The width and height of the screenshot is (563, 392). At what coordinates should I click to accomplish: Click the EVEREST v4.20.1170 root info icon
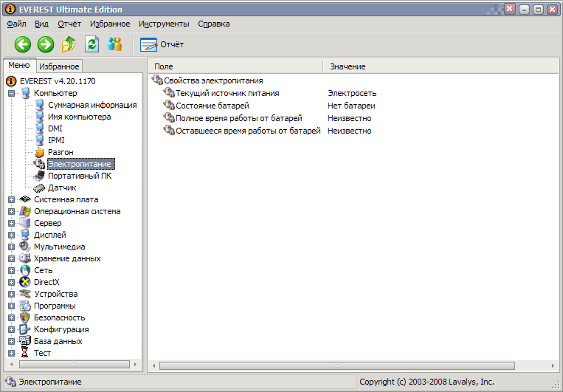(12, 81)
